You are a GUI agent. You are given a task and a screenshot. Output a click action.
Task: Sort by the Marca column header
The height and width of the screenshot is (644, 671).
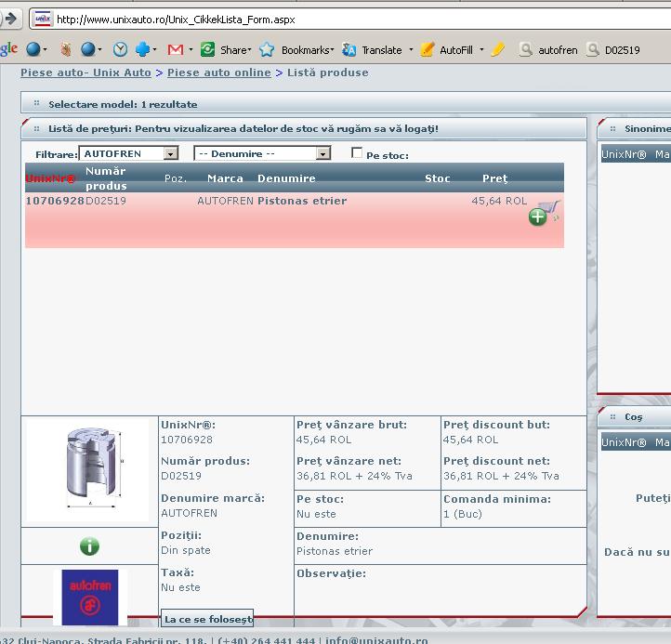225,178
